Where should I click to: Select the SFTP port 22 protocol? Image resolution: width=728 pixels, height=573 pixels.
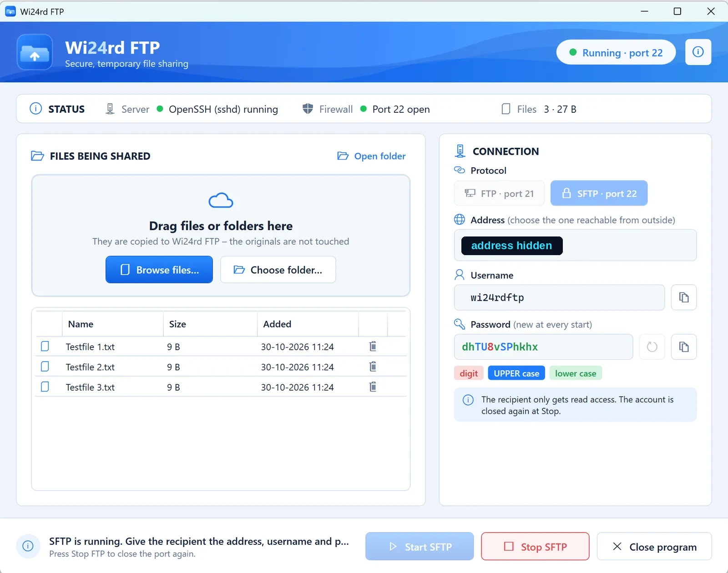[x=599, y=193]
